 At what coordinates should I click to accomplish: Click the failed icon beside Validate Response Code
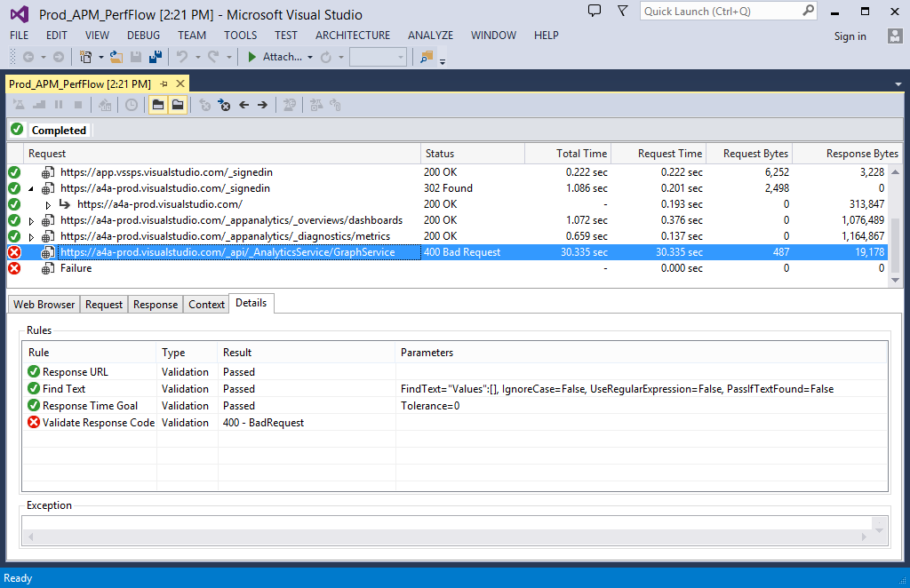click(x=34, y=422)
